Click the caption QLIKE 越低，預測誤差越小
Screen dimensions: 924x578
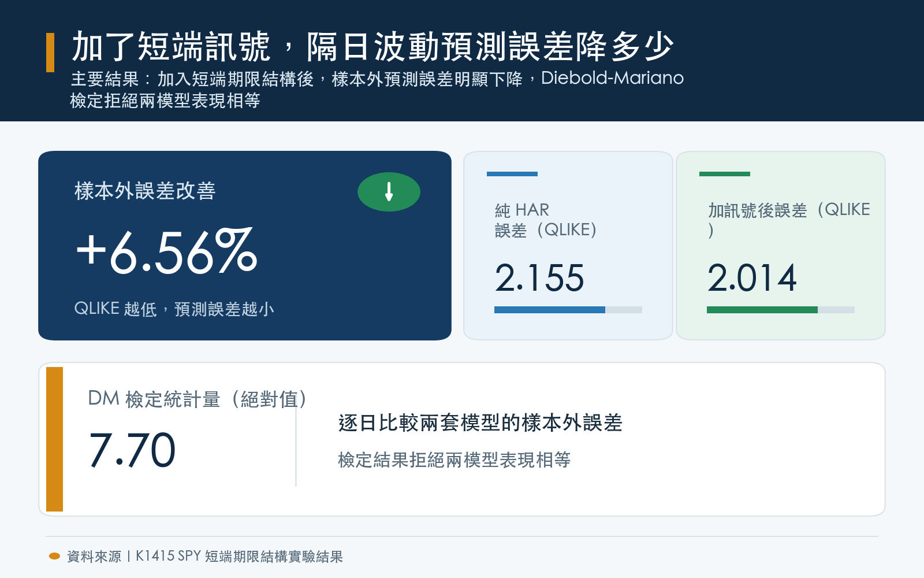174,309
